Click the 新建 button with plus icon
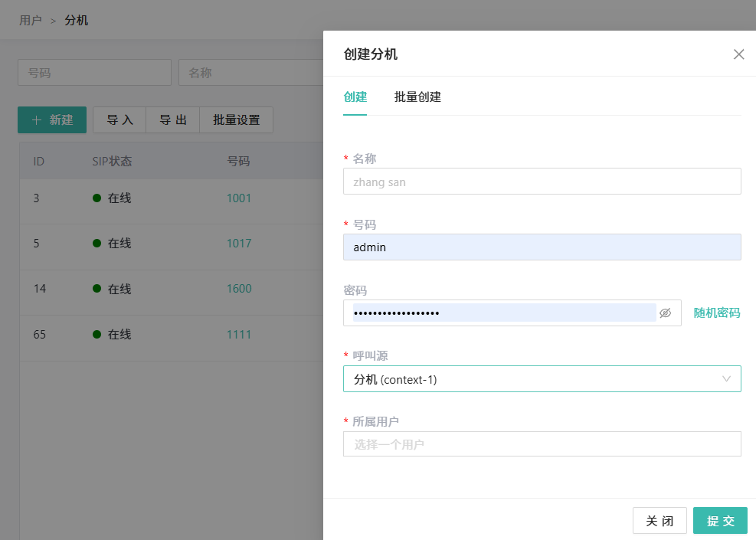 click(52, 120)
